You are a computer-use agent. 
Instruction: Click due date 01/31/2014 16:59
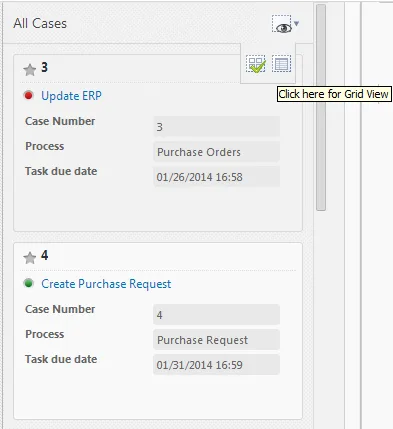(216, 365)
